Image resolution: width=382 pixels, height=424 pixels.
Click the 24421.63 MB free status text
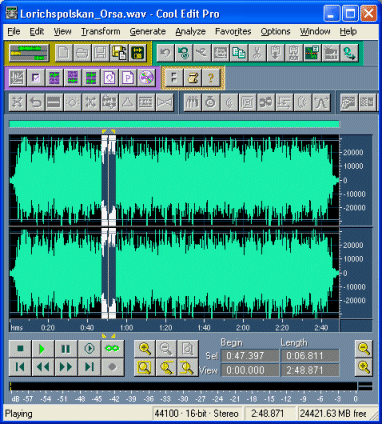click(x=333, y=414)
